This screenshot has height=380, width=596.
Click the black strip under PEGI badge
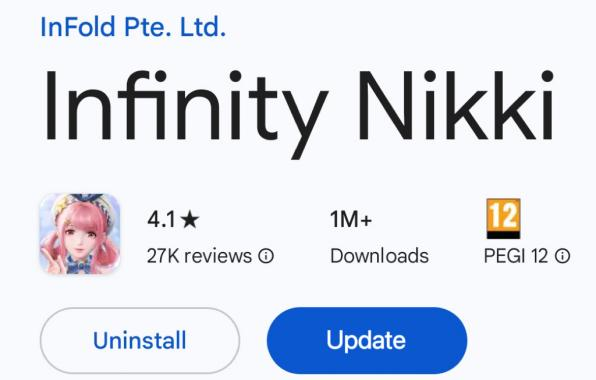click(x=503, y=235)
